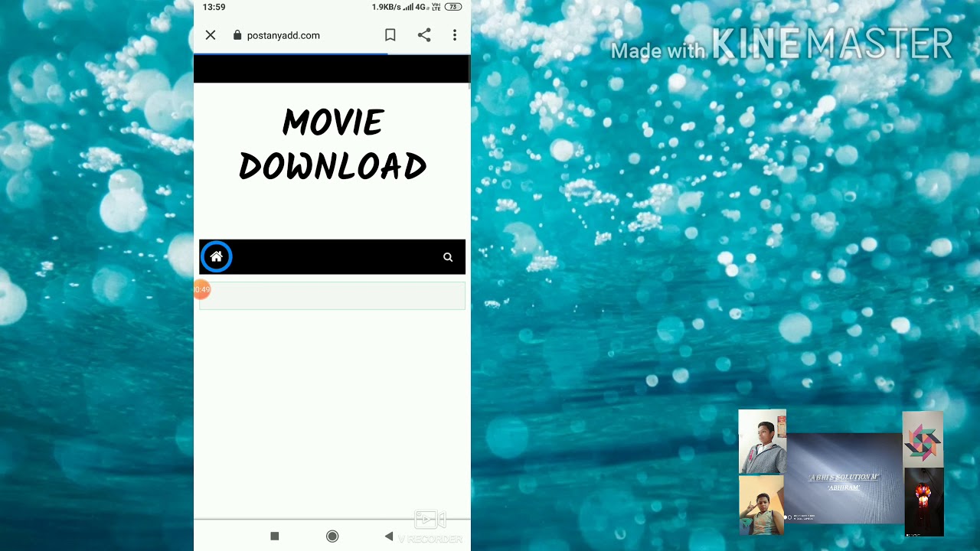Tap the orange recorder timer bubble
This screenshot has width=980, height=551.
[201, 289]
